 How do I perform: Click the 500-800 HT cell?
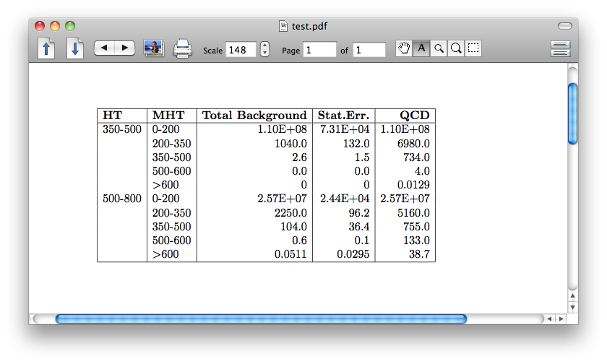click(122, 199)
